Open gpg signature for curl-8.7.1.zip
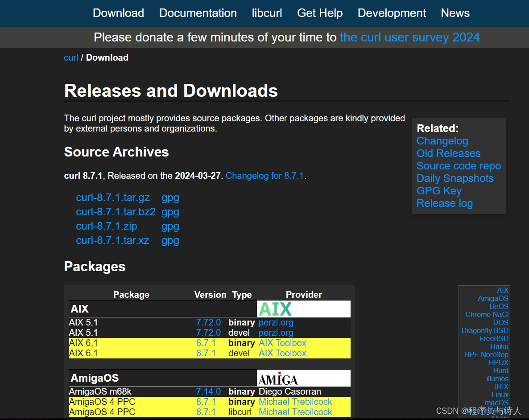 pyautogui.click(x=170, y=226)
